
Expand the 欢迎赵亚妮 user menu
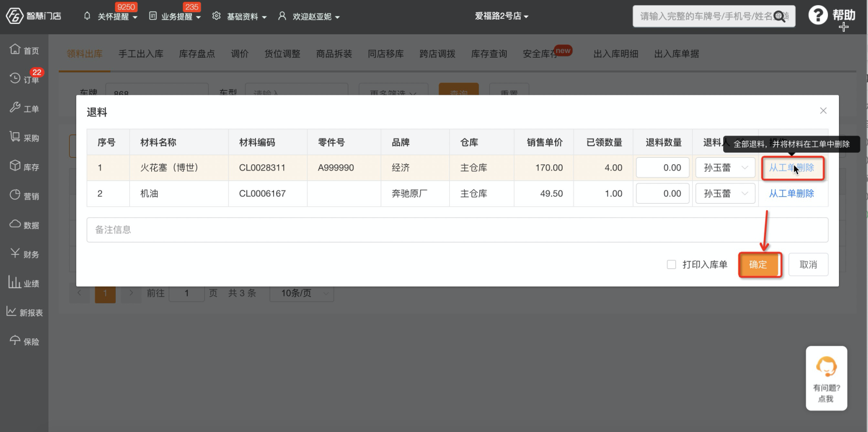316,17
